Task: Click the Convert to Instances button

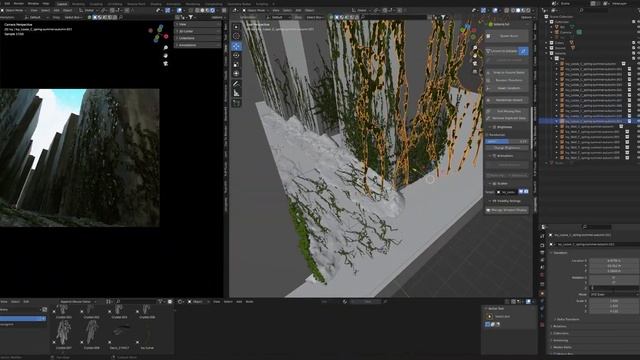Action: pyautogui.click(x=502, y=51)
